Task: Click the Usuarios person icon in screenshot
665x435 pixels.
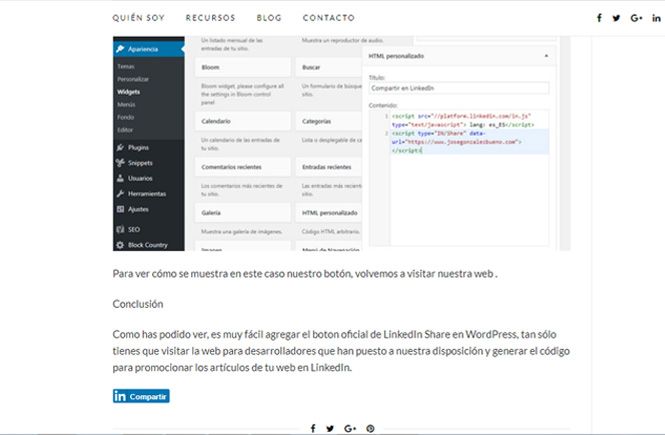Action: point(120,178)
